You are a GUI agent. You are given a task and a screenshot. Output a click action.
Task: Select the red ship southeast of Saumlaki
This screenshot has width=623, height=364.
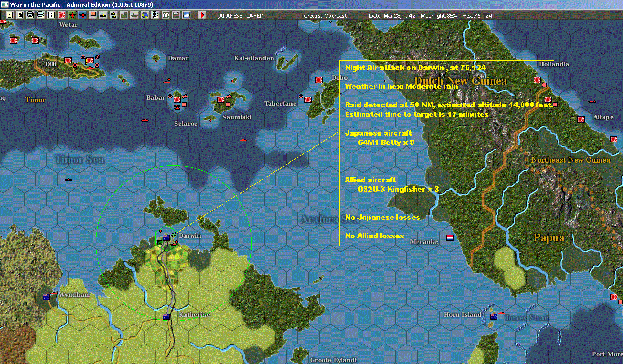click(243, 140)
